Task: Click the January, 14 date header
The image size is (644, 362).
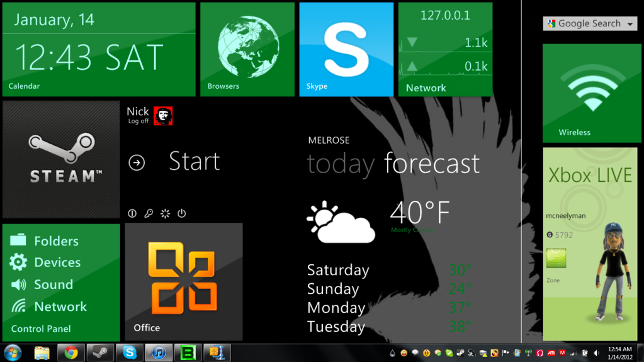Action: click(54, 20)
